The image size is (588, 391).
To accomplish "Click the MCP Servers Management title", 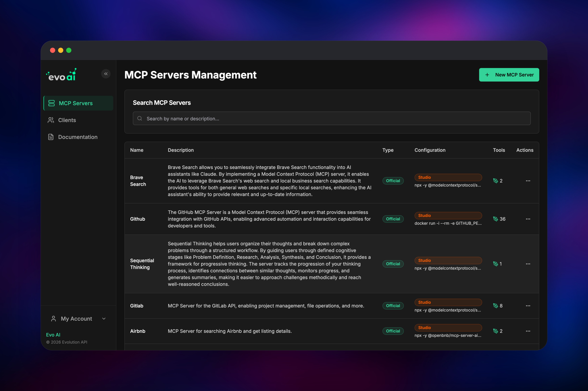I will (191, 75).
